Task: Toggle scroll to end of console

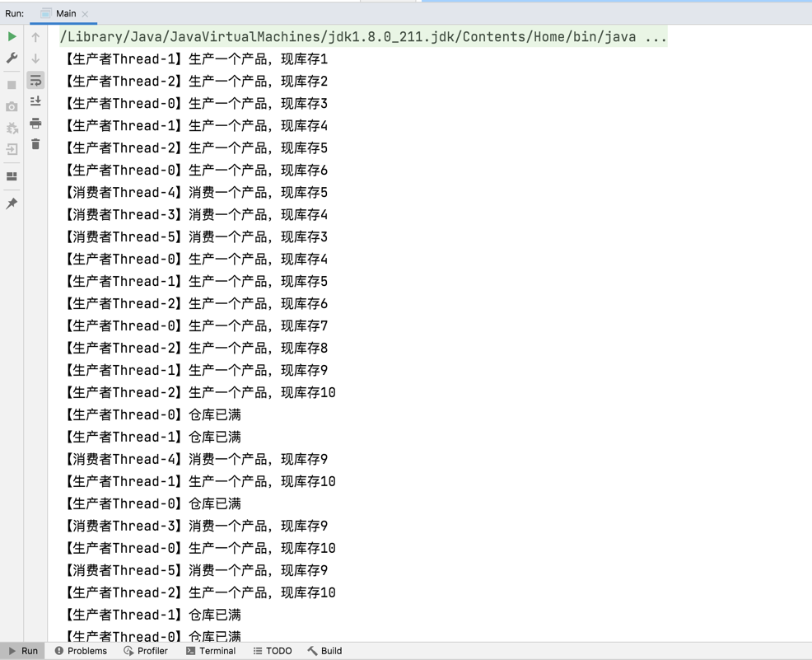Action: click(35, 101)
